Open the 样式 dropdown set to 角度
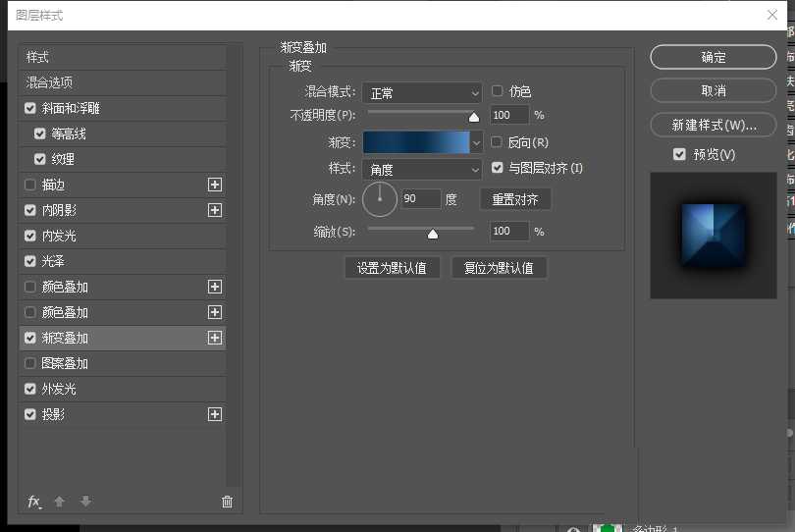This screenshot has height=532, width=795. [421, 169]
